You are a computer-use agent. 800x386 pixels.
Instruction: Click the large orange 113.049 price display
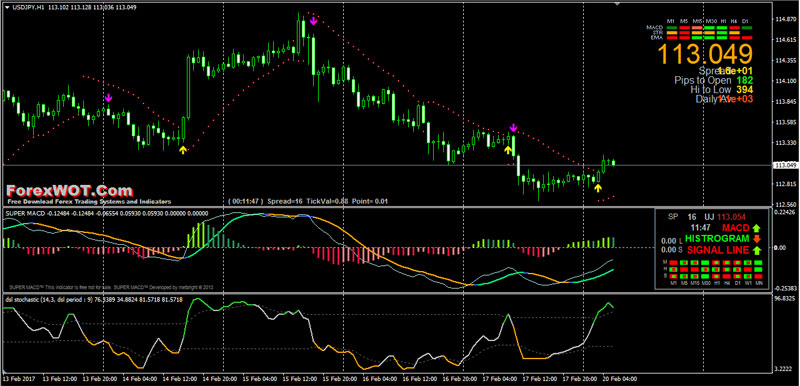pyautogui.click(x=705, y=54)
